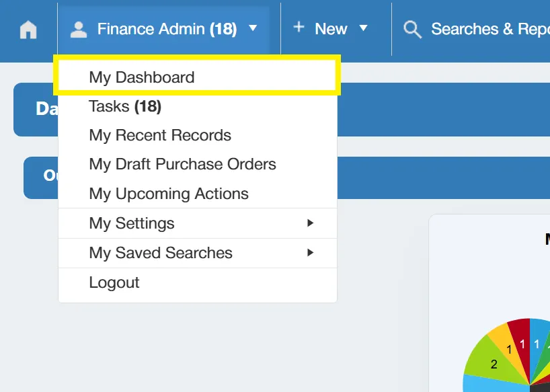Collapse the Finance Admin dropdown arrow
This screenshot has width=550, height=392.
click(x=253, y=28)
